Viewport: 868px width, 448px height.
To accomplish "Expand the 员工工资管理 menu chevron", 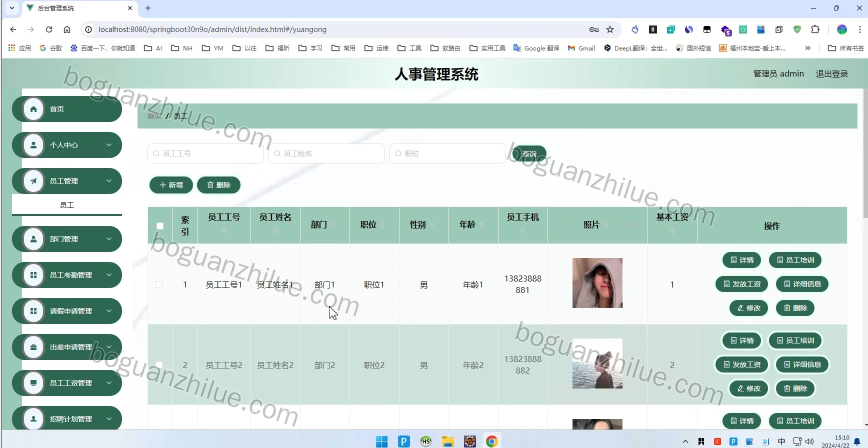I will pos(109,383).
